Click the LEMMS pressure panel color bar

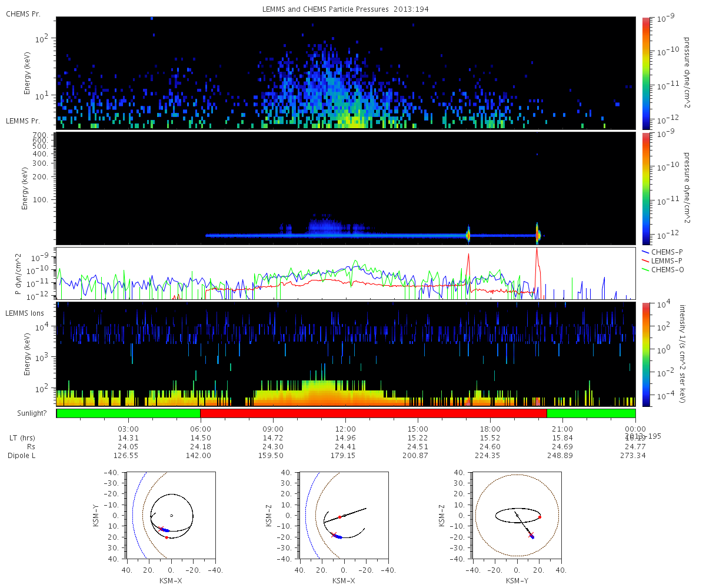[646, 188]
